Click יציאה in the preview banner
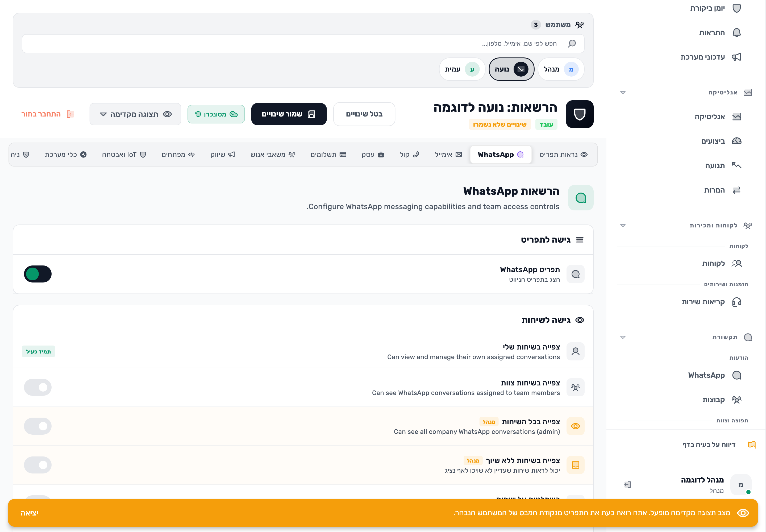The image size is (766, 532). 29,513
